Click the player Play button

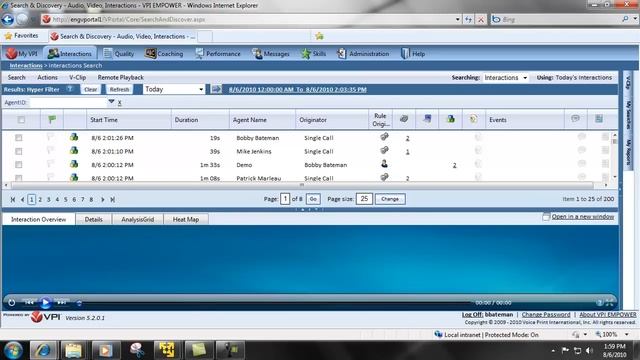point(45,302)
